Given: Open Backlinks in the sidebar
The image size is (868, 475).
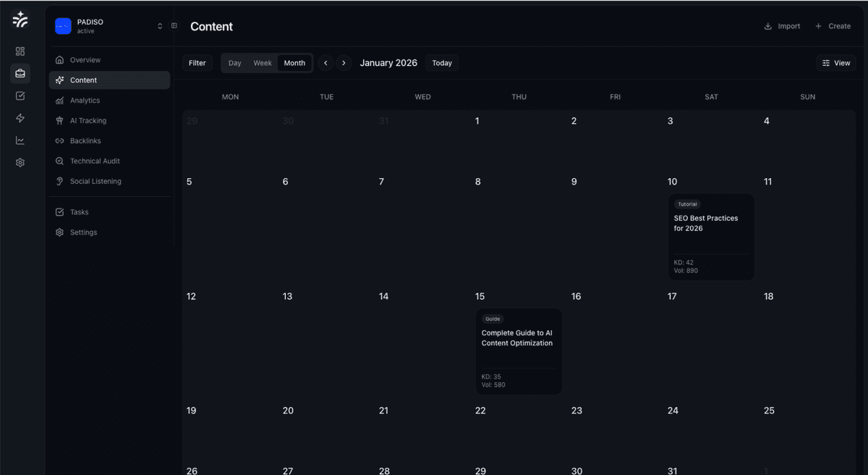Looking at the screenshot, I should pos(110,141).
